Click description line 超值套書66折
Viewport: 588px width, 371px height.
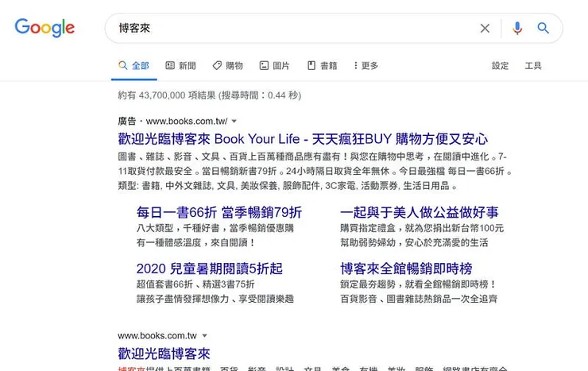coord(195,284)
